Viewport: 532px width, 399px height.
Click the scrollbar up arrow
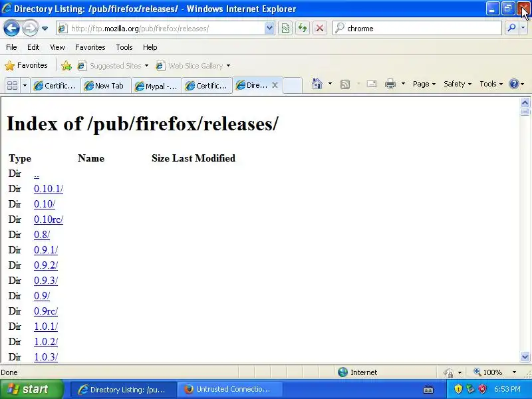(x=525, y=103)
